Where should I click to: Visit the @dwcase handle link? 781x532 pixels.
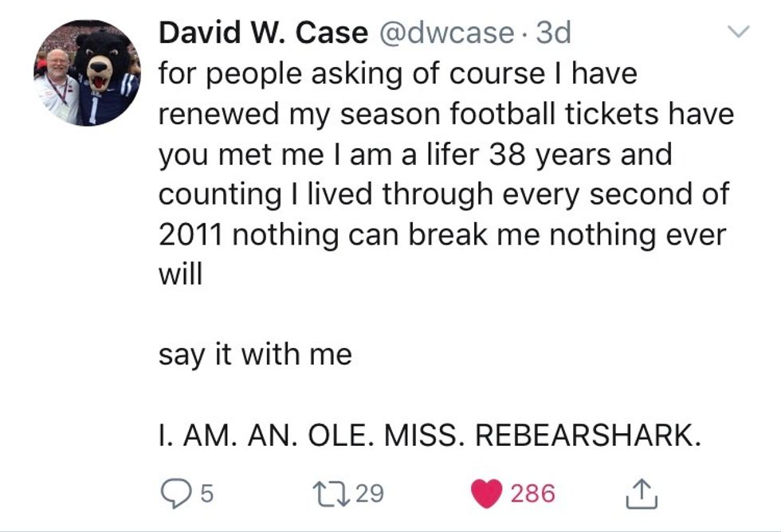pyautogui.click(x=445, y=33)
